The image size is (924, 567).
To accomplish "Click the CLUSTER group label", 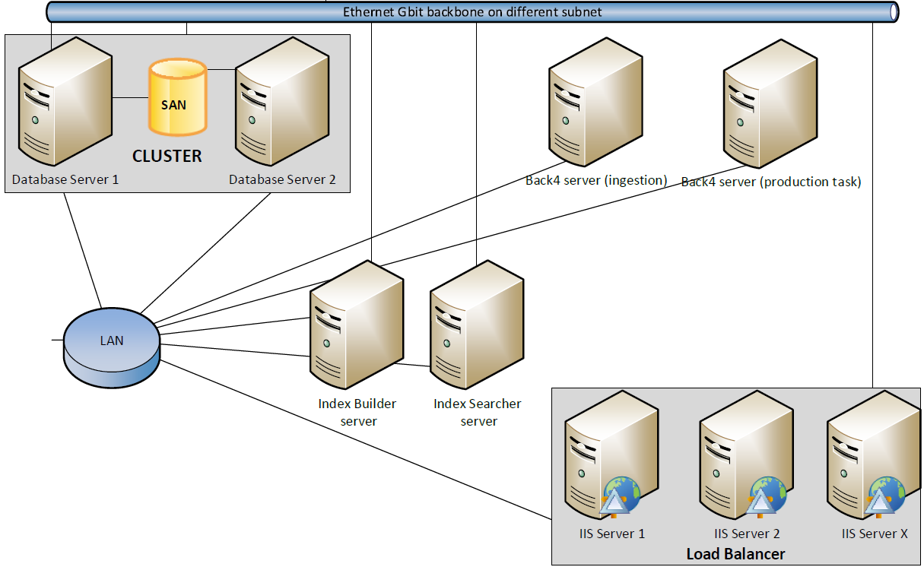I will 167,156.
